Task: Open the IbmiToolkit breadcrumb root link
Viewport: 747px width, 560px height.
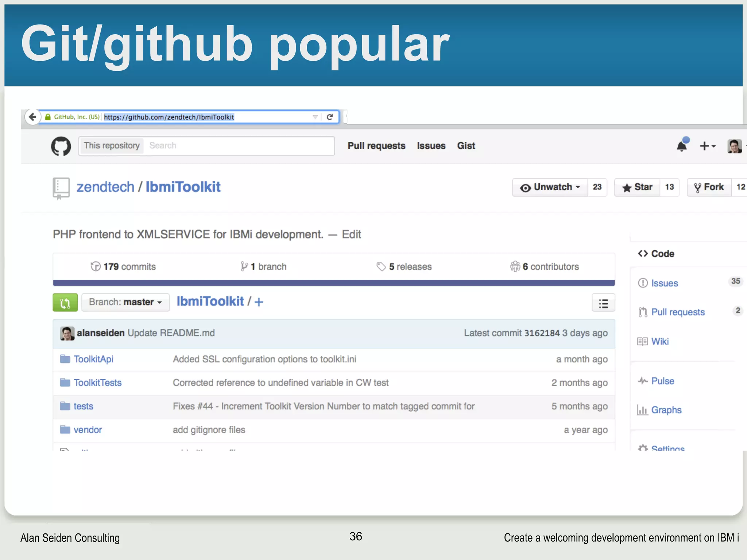Action: click(210, 302)
